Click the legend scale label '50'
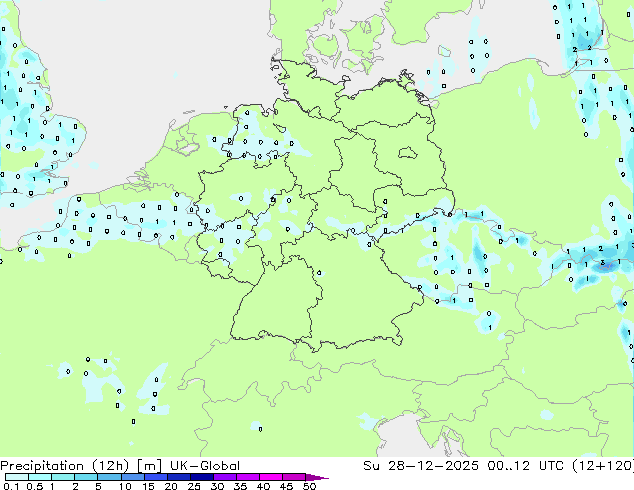 pos(309,486)
